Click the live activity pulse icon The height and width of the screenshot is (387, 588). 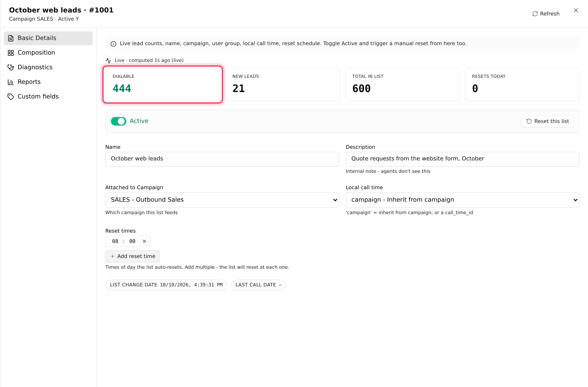pos(108,60)
